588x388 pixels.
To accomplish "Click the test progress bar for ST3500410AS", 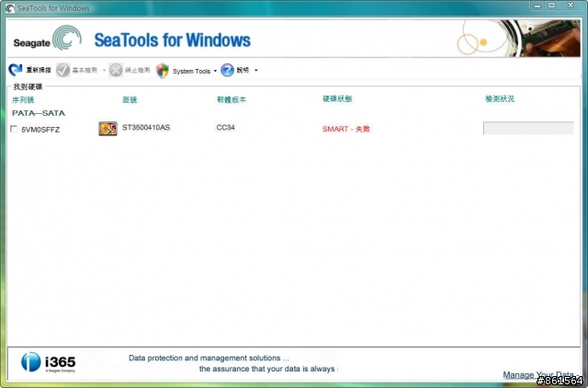I will pos(528,128).
